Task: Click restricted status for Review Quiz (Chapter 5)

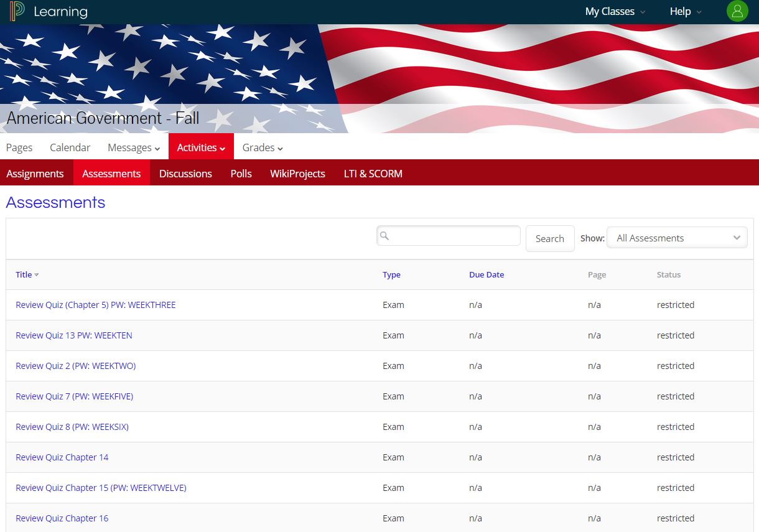Action: point(676,305)
